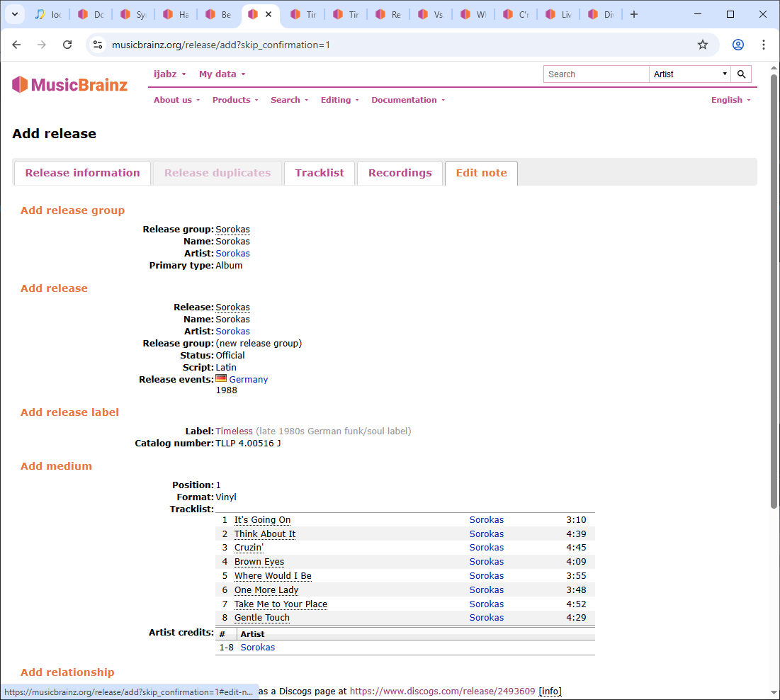Click the vertical page scrollbar

(774, 291)
